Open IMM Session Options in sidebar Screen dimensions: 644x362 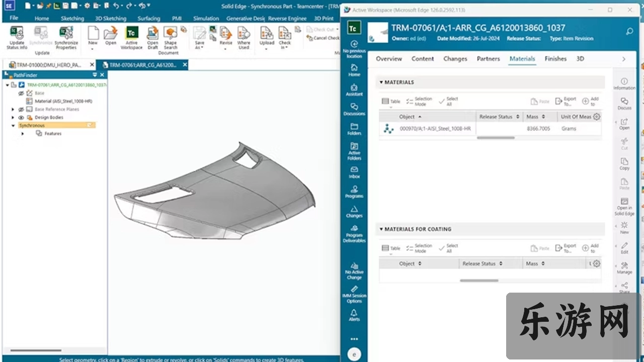pos(354,294)
